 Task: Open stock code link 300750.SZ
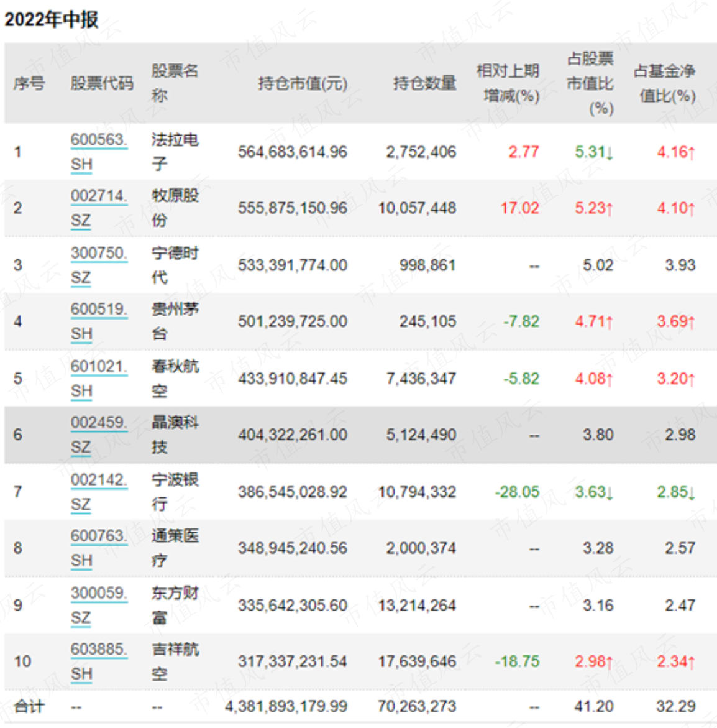(x=98, y=265)
